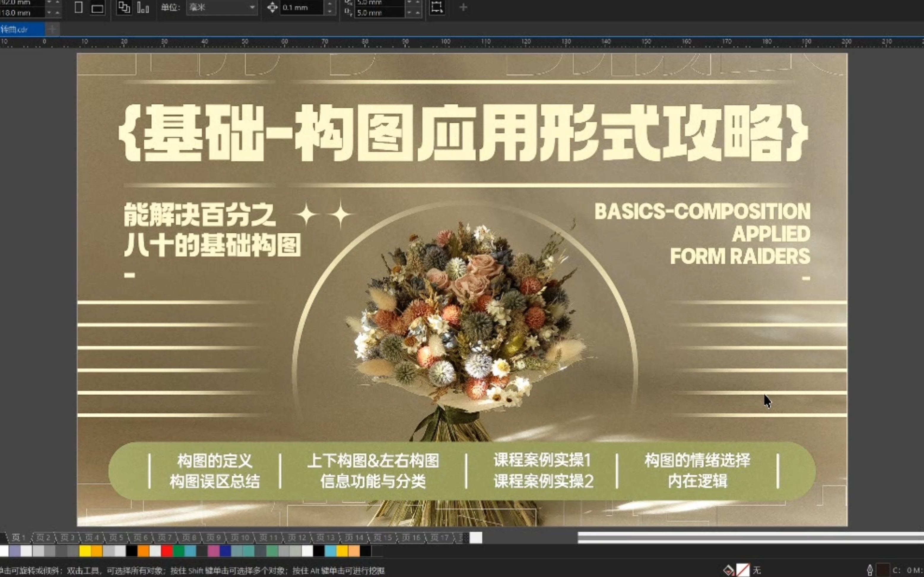Click the no-fill swatch in status bar

point(743,570)
